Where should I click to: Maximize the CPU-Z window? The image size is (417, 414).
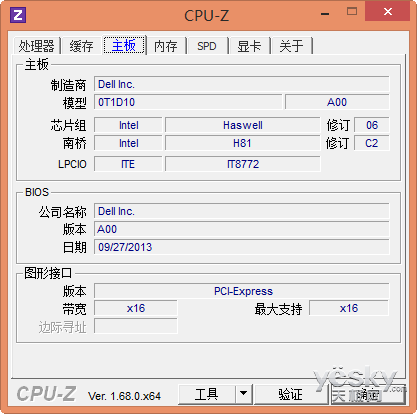click(x=352, y=12)
